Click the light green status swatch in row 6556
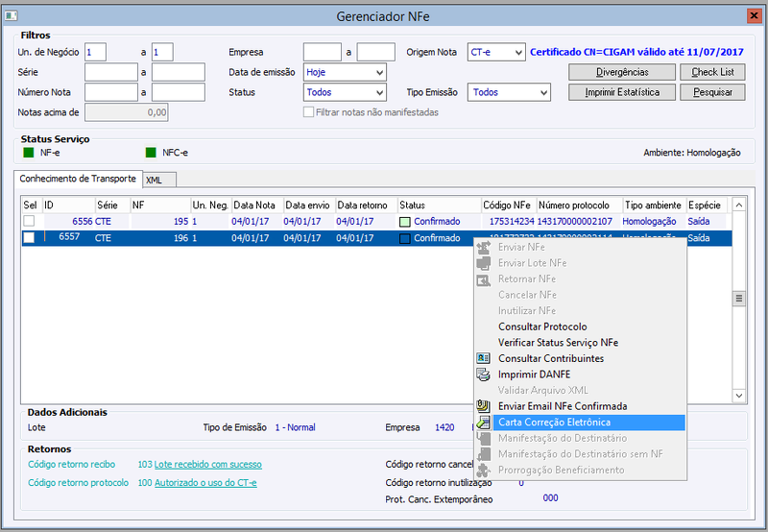768x532 pixels. tap(404, 222)
